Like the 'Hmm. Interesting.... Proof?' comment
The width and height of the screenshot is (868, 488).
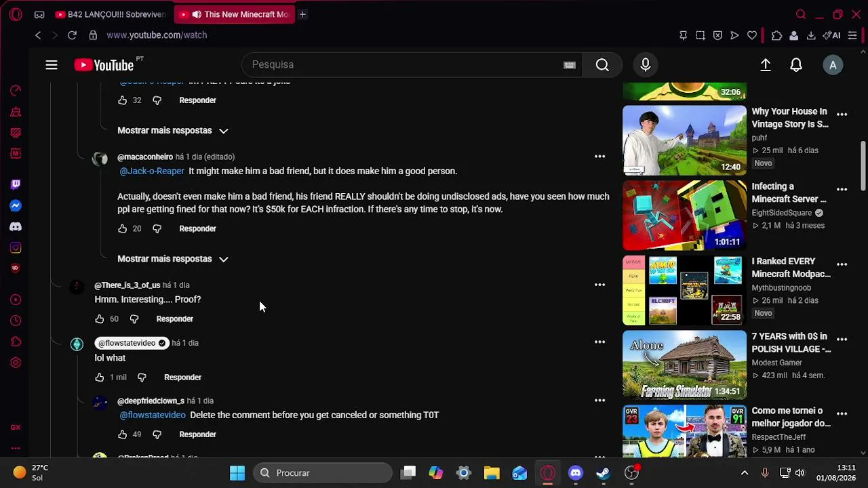pos(99,319)
